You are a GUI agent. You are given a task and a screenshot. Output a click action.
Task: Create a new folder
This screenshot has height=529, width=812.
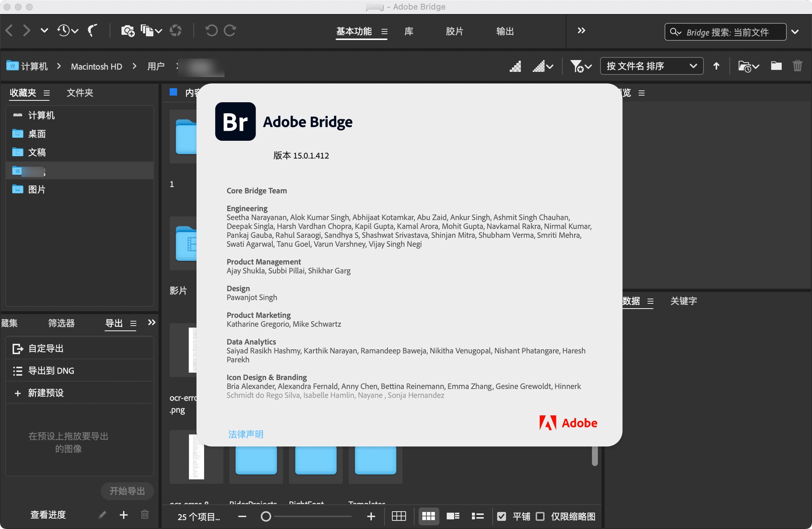[x=776, y=66]
